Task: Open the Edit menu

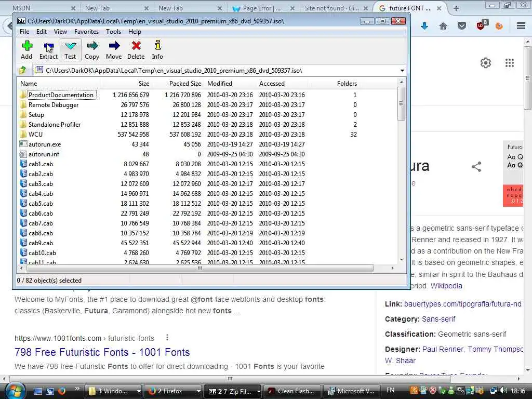Action: (x=42, y=32)
